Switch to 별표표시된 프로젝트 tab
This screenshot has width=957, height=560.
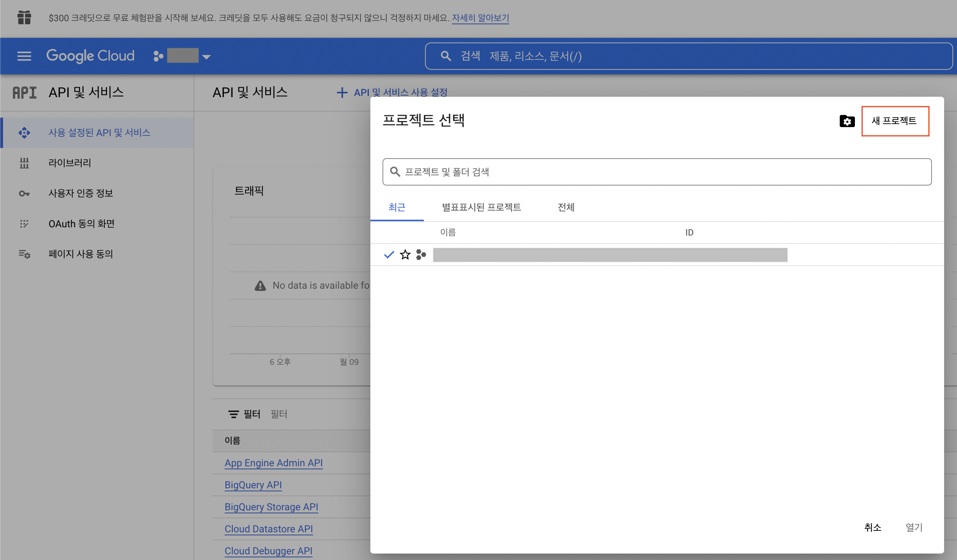point(481,207)
